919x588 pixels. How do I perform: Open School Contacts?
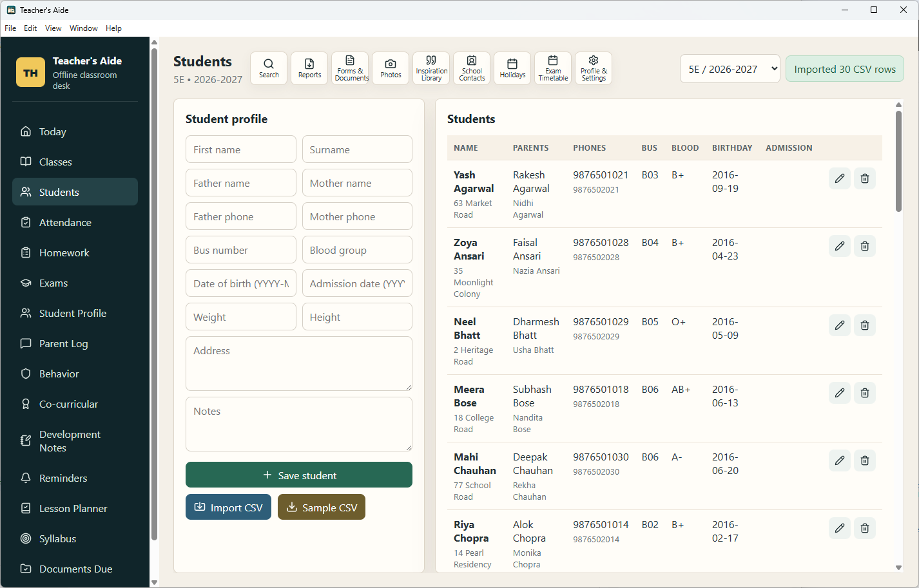point(472,68)
